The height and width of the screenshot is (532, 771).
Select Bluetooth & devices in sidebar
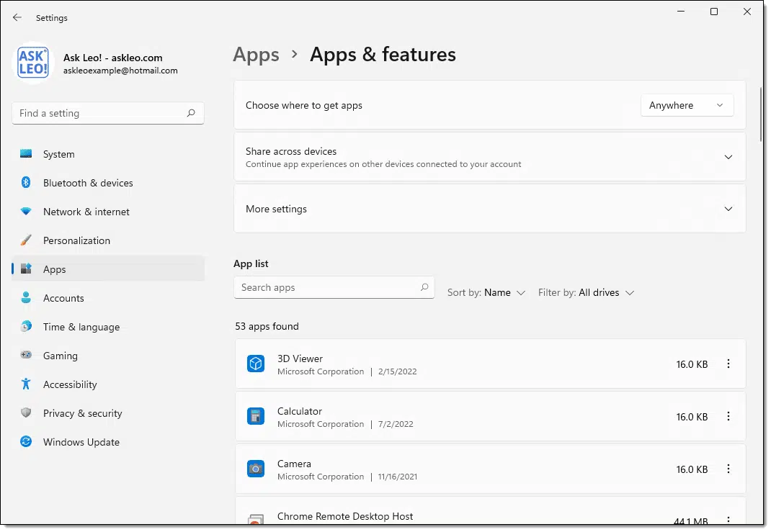click(108, 183)
